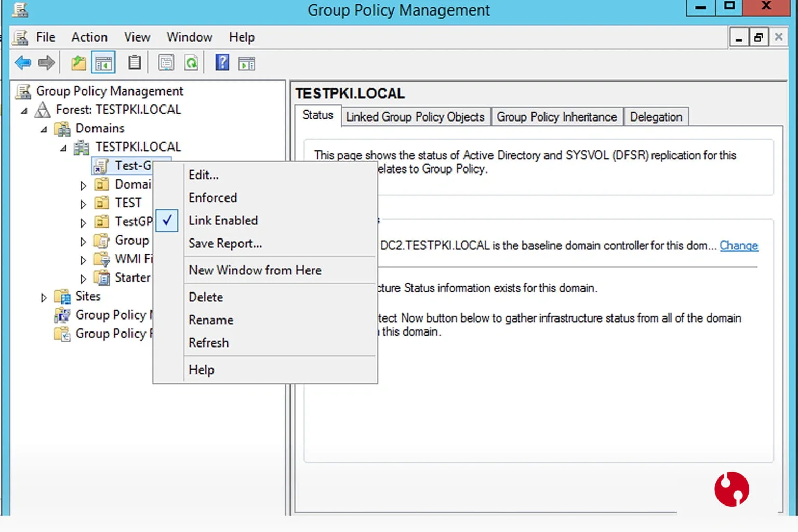Toggle the Show/Hide Console Tree toolbar icon
This screenshot has height=532, width=798.
(x=103, y=63)
